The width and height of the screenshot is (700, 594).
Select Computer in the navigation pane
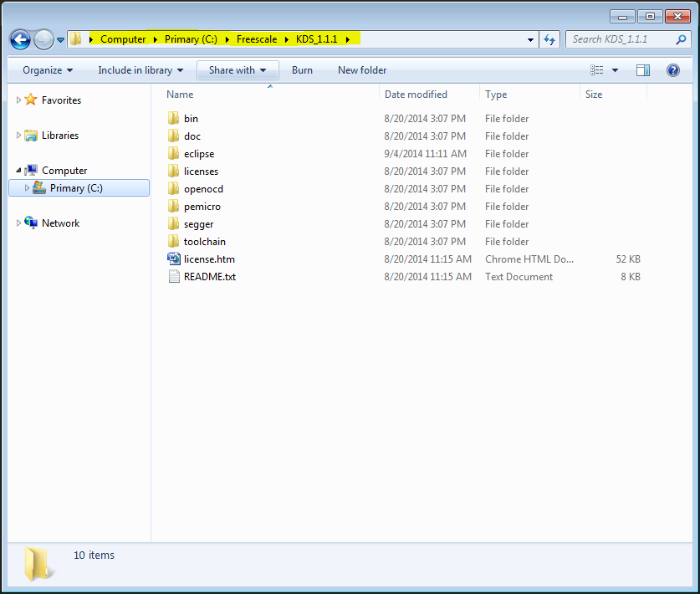[64, 171]
